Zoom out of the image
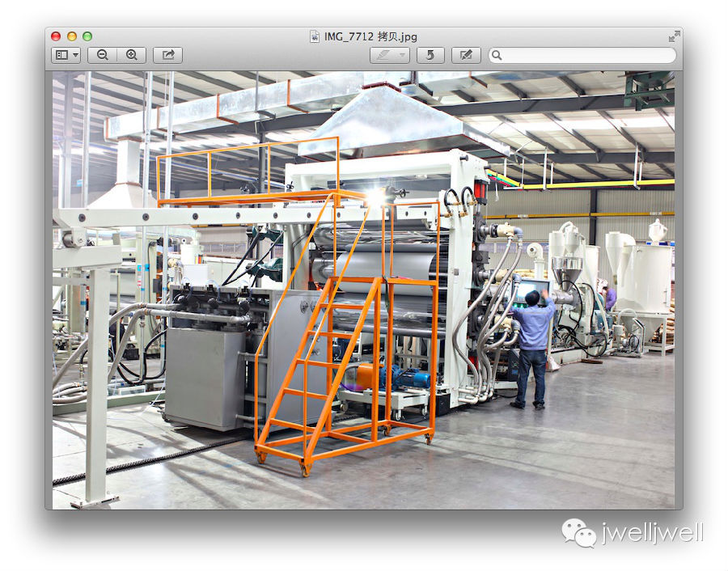Screen dimensions: 728x571 [x=103, y=55]
